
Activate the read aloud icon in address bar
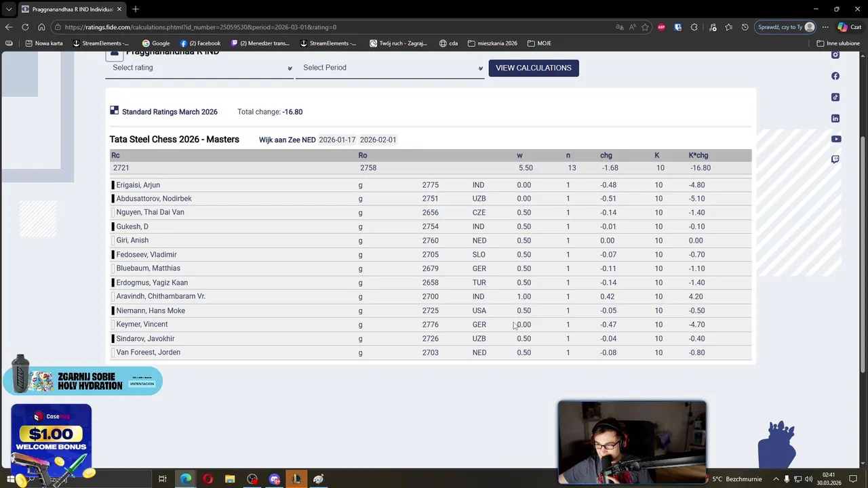click(632, 27)
